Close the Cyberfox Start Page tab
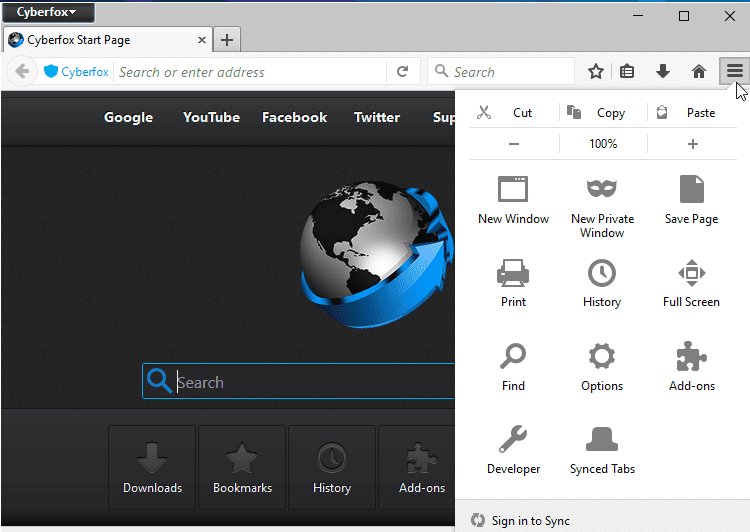 202,40
